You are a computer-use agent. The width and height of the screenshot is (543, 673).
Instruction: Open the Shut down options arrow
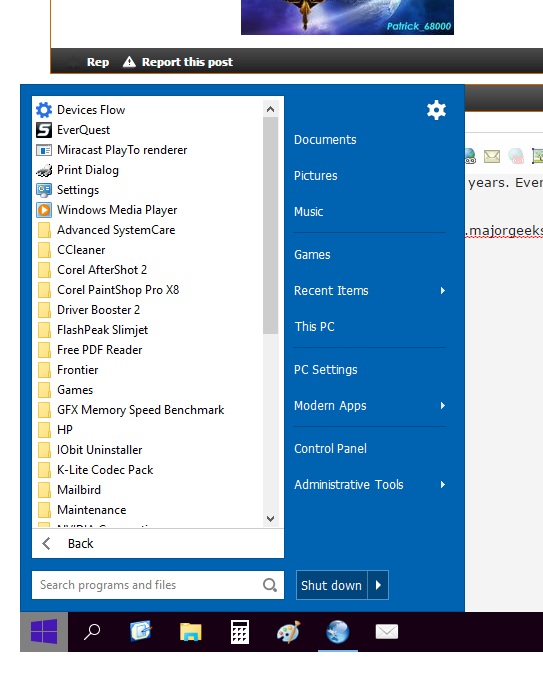click(x=378, y=585)
